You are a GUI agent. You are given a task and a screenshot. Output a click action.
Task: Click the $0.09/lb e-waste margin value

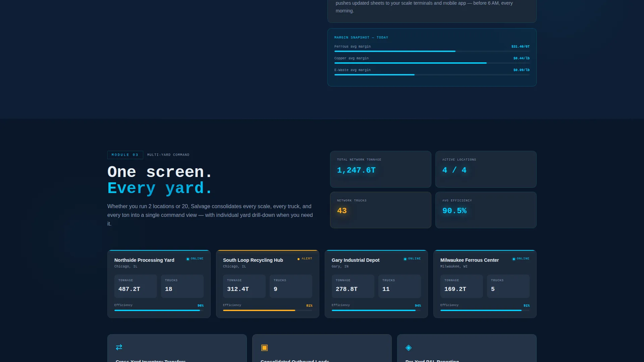point(522,70)
